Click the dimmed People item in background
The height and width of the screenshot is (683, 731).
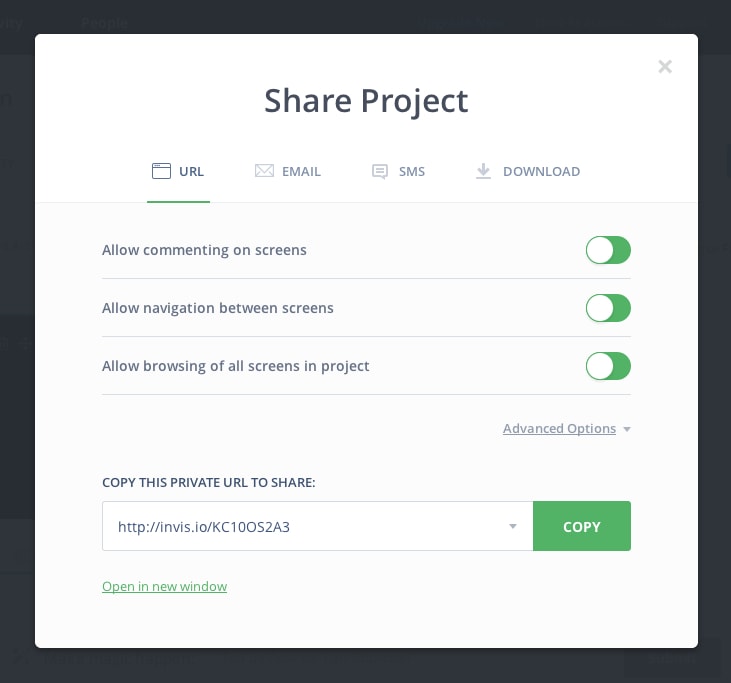coord(104,22)
